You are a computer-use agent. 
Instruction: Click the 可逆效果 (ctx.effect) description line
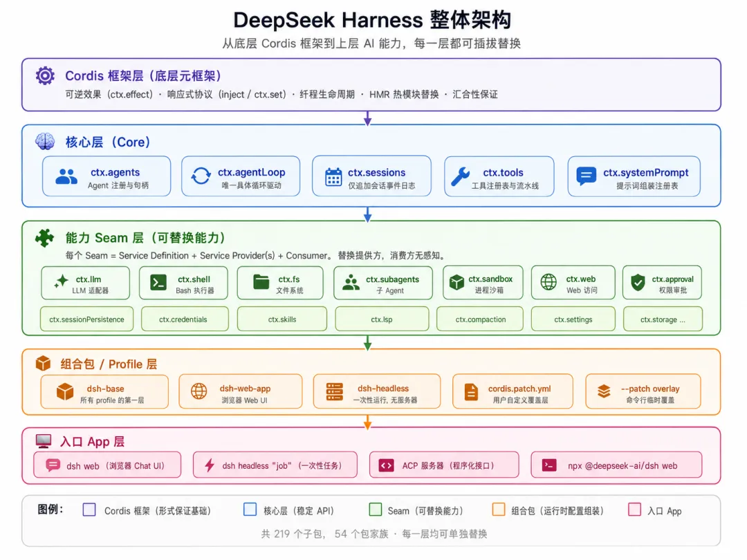click(x=282, y=94)
